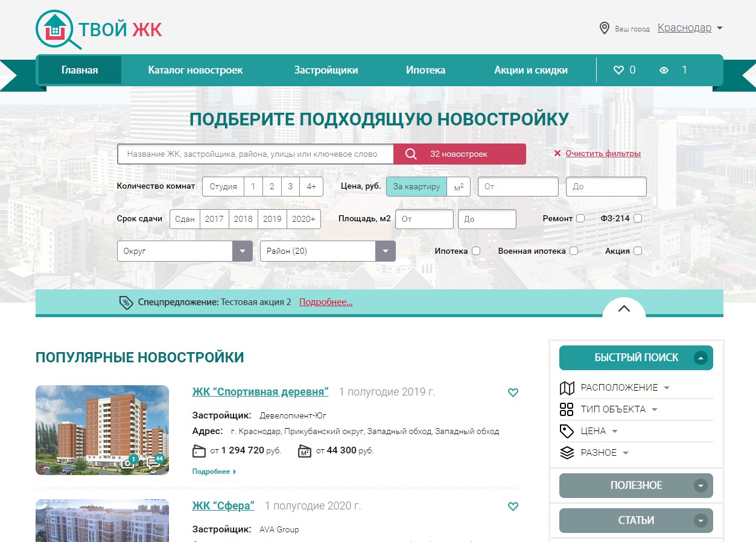This screenshot has height=542, width=756.
Task: Open ЖК Сфера building thumbnail
Action: 102,520
